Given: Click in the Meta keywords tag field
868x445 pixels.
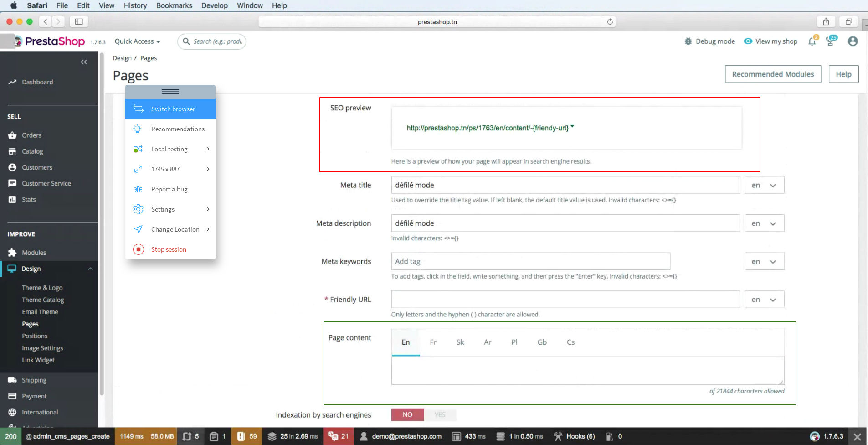Looking at the screenshot, I should (530, 261).
